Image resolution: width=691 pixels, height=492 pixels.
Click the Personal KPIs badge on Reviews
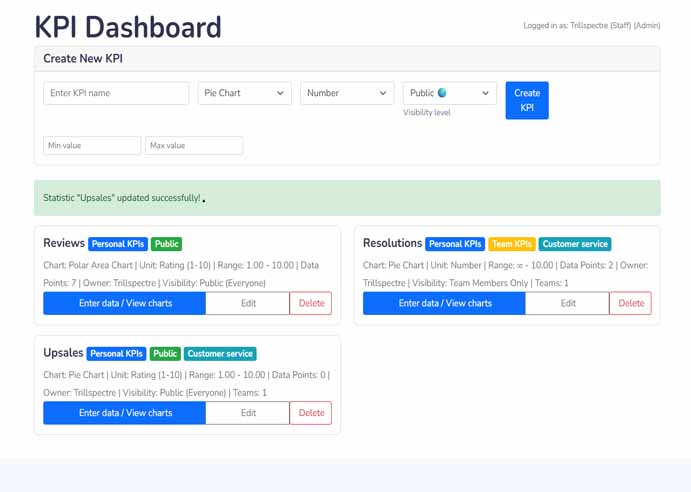[x=118, y=244]
